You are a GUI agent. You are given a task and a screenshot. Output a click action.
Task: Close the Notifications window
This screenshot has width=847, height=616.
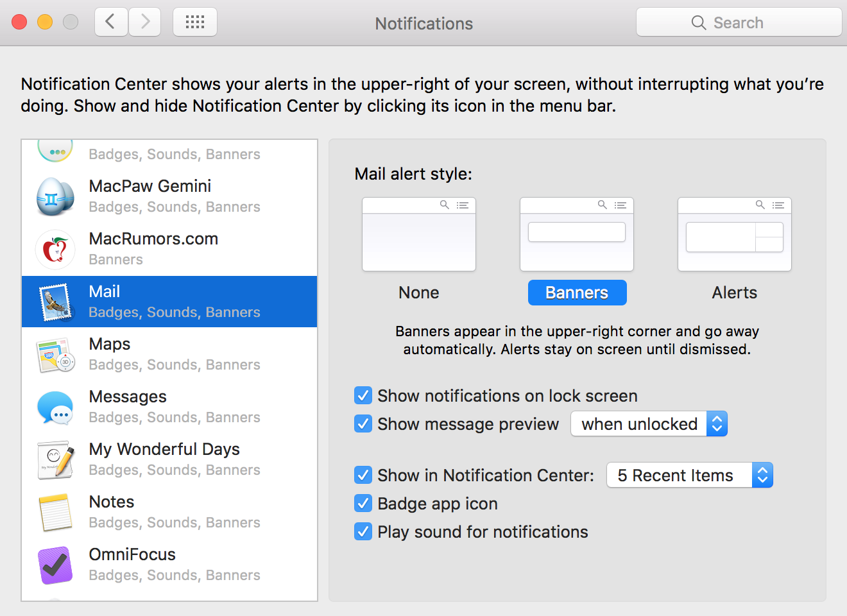[x=19, y=22]
